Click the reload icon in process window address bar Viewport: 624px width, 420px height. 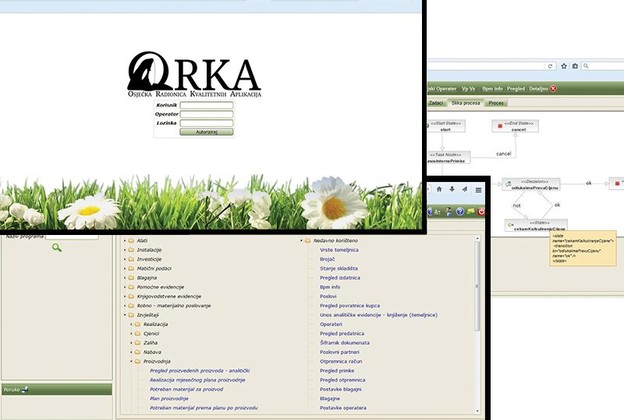550,66
